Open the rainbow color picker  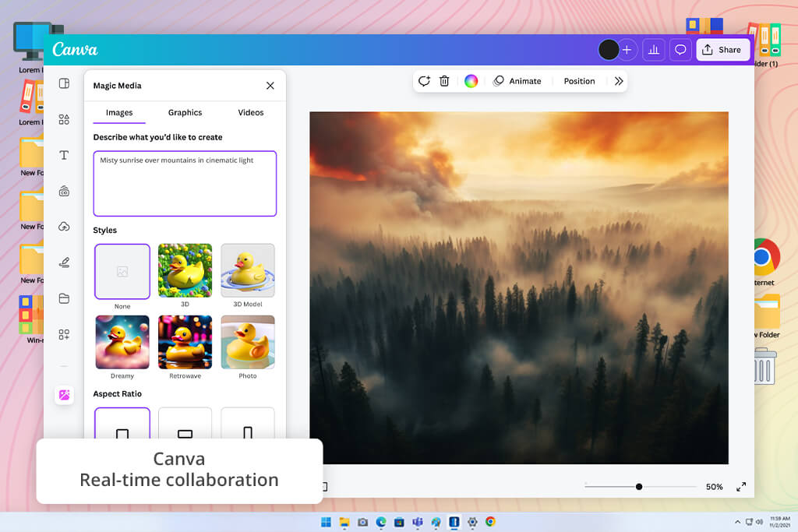(471, 81)
